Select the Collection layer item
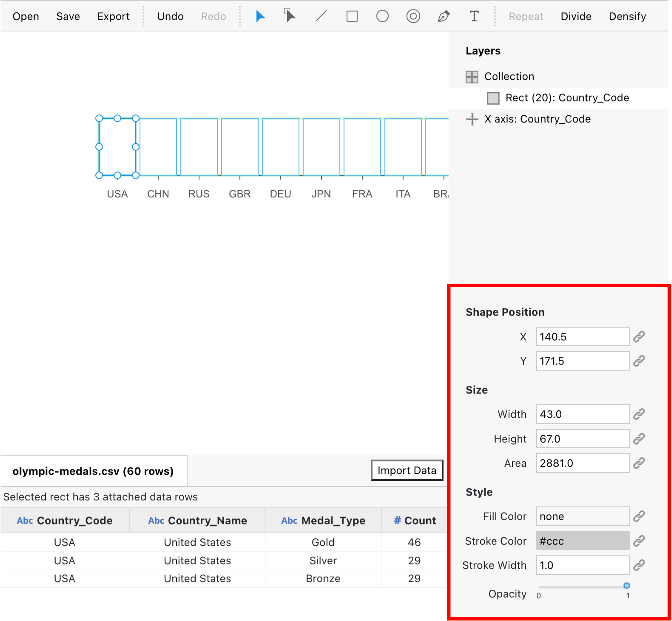The image size is (672, 621). click(509, 76)
